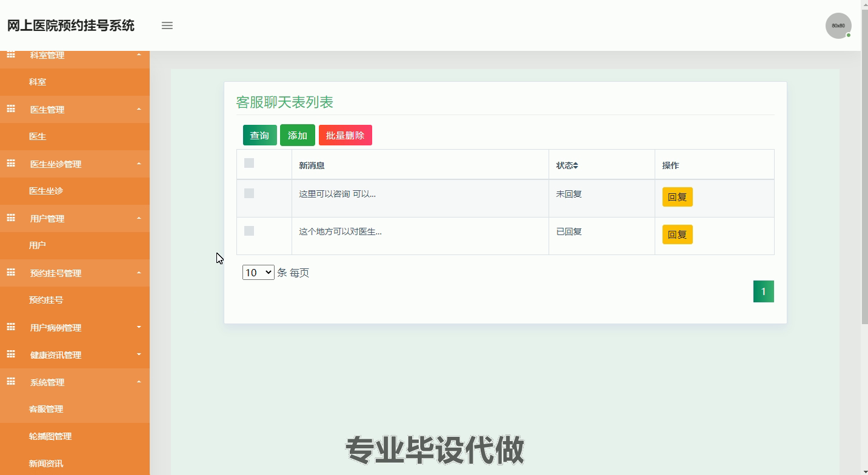This screenshot has width=868, height=475.
Task: Open the 预约挂号 submenu item
Action: click(75, 300)
